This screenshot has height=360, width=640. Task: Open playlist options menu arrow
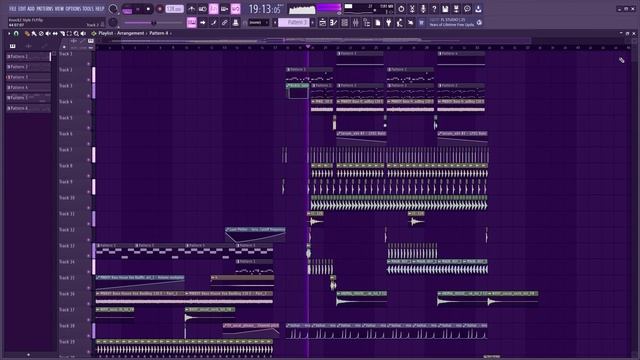tap(9, 33)
